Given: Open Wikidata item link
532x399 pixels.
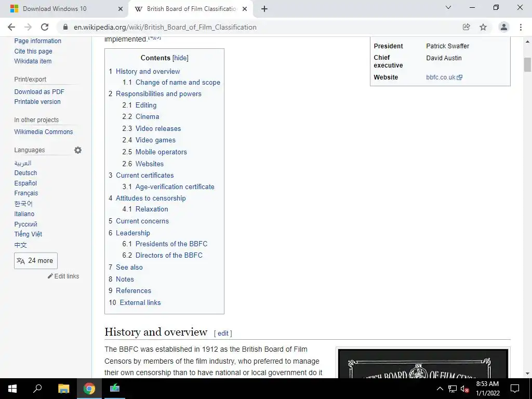Looking at the screenshot, I should tap(33, 61).
